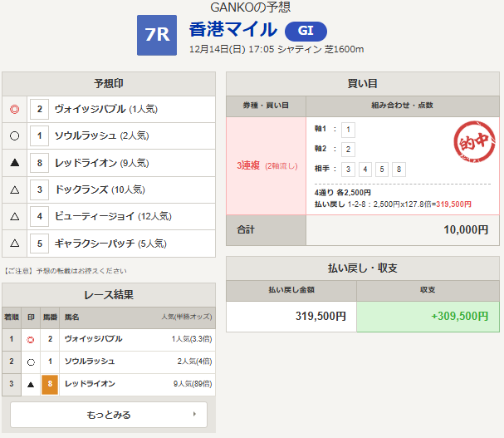
Task: Click the triangle mark beside ギャラクシーパッチ
Action: (x=14, y=244)
